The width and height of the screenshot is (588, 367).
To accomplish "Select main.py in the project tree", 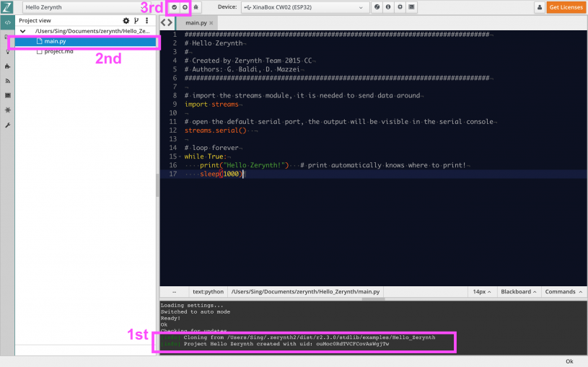I will [86, 41].
